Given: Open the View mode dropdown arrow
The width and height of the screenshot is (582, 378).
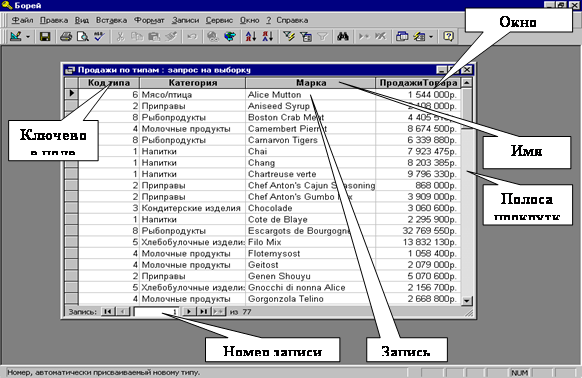Looking at the screenshot, I should pyautogui.click(x=27, y=37).
